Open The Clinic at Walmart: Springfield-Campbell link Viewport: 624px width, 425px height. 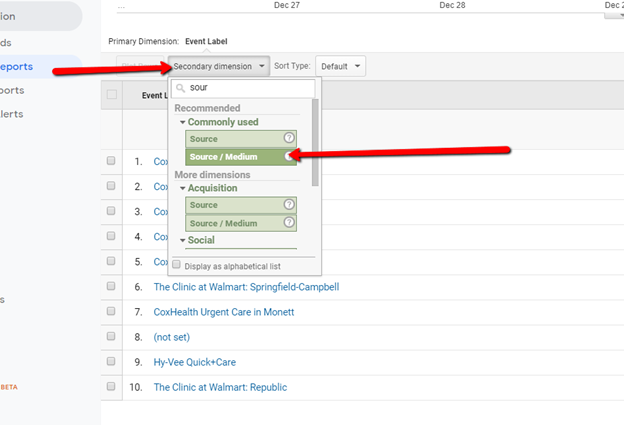(x=246, y=287)
